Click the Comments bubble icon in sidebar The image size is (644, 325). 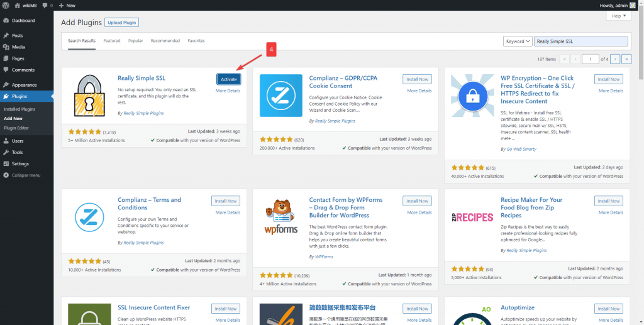coord(6,70)
